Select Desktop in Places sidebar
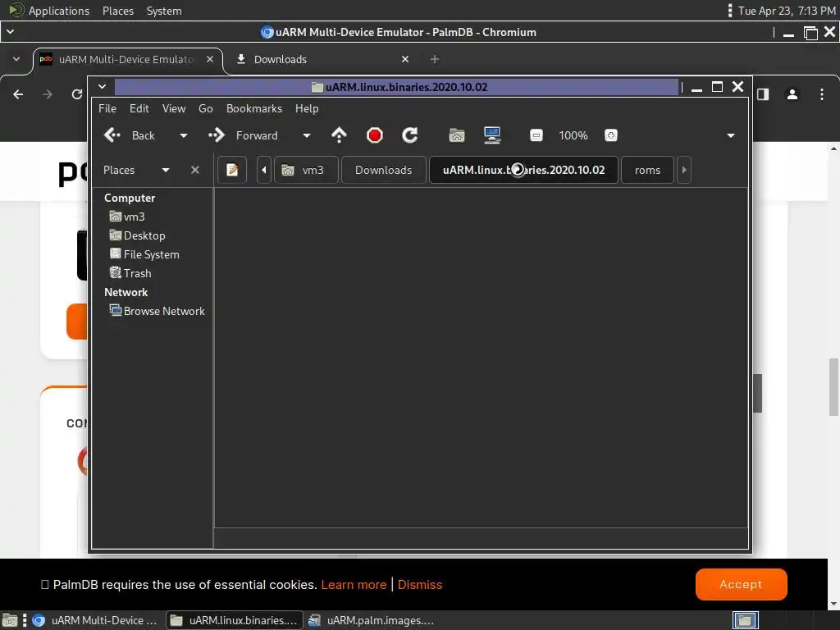The image size is (840, 630). click(137, 235)
